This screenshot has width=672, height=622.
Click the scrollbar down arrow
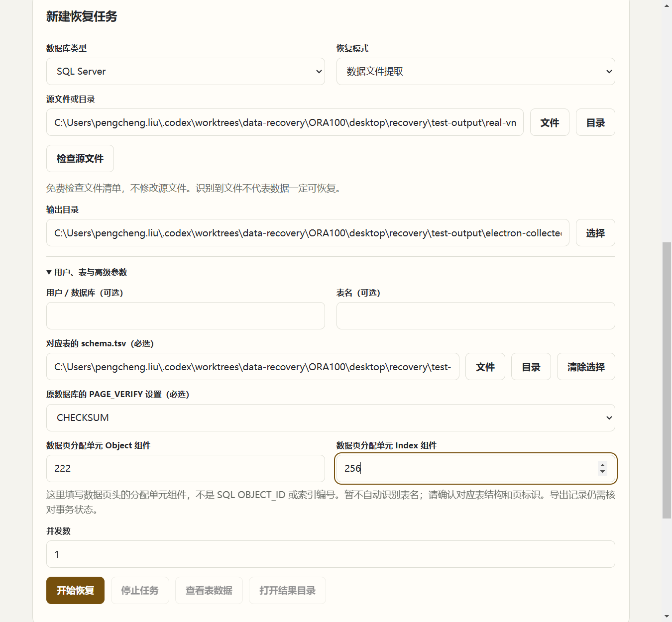(667, 617)
